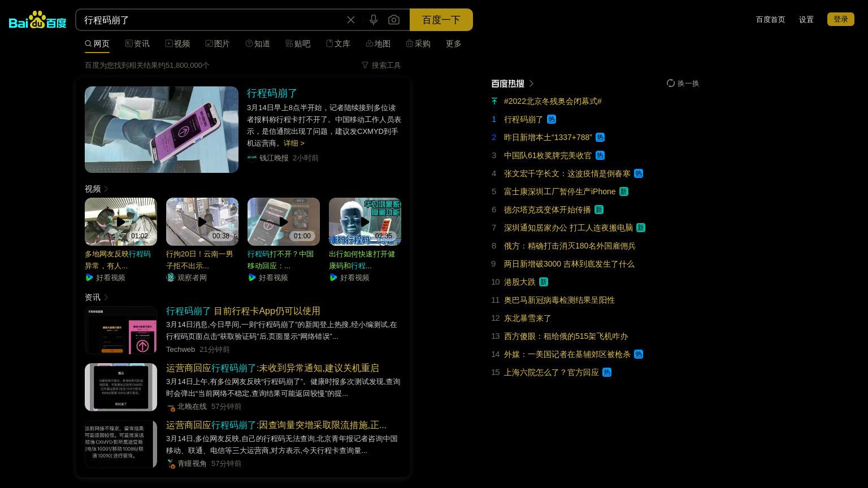
Task: Open hot search 东北暴雪来了
Action: pos(528,318)
